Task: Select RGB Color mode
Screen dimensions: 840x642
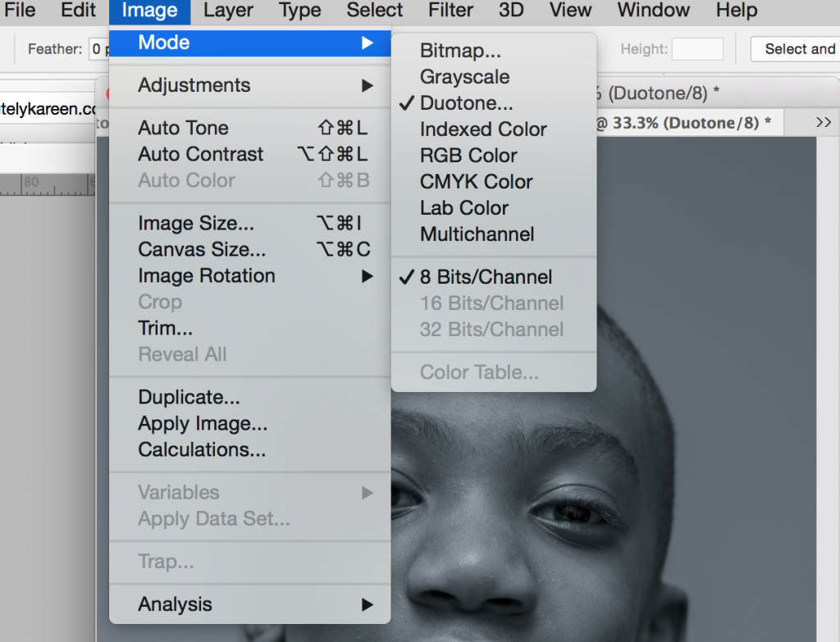Action: tap(494, 155)
